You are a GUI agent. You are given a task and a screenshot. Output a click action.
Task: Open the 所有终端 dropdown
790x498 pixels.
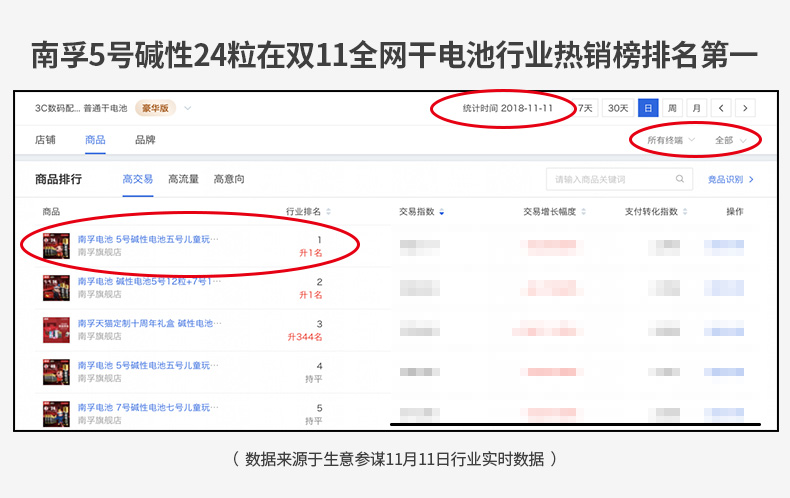pos(671,140)
